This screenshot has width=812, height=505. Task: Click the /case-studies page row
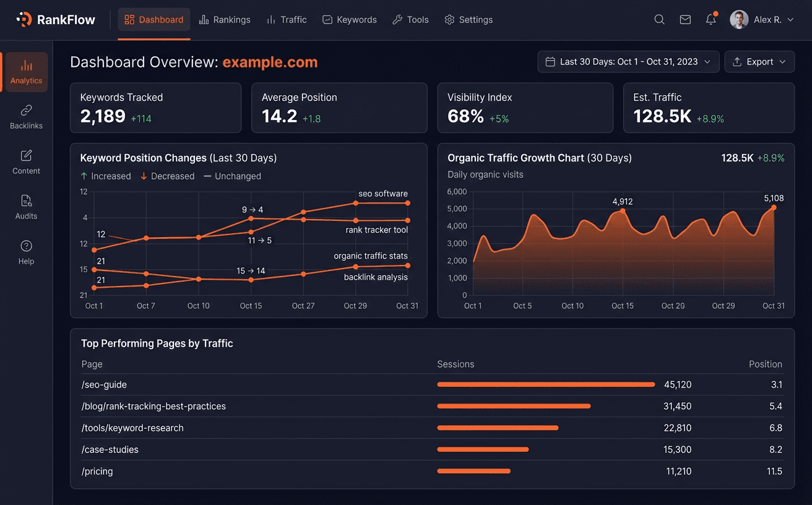tap(432, 450)
